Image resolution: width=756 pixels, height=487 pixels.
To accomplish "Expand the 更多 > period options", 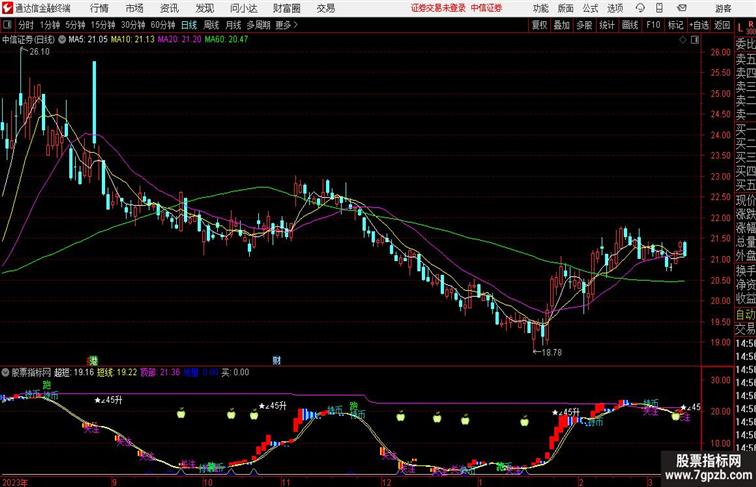I will tap(286, 25).
